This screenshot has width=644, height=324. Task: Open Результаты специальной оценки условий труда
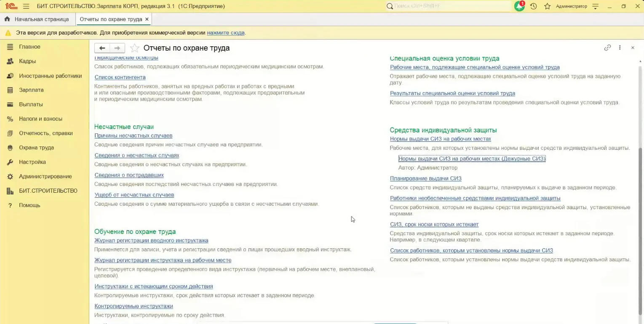click(452, 93)
